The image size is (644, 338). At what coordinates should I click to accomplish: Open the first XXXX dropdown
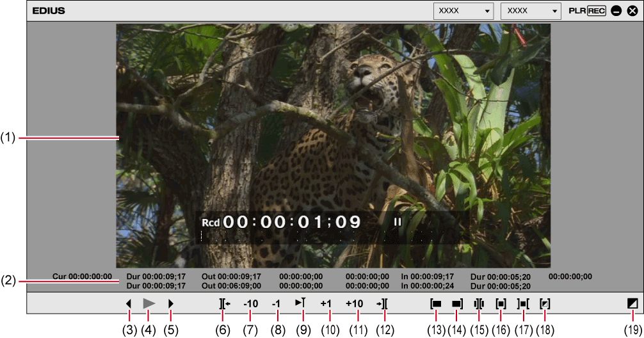tap(463, 11)
